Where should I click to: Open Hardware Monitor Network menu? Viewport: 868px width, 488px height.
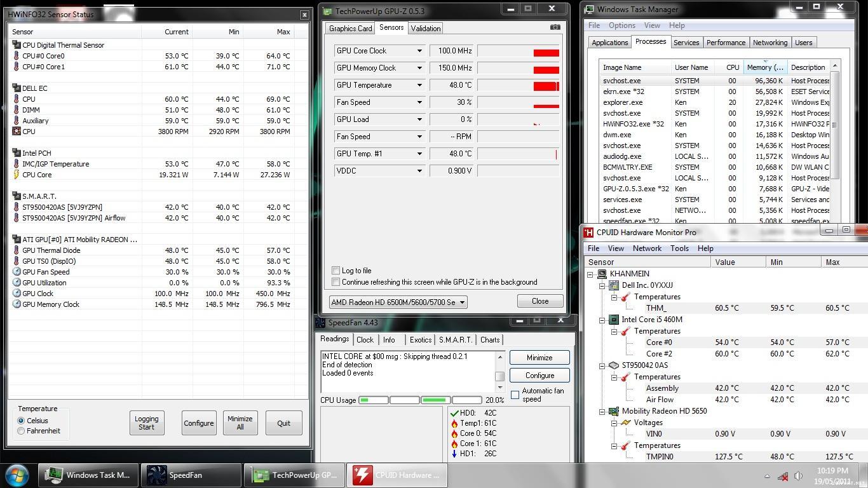point(647,248)
